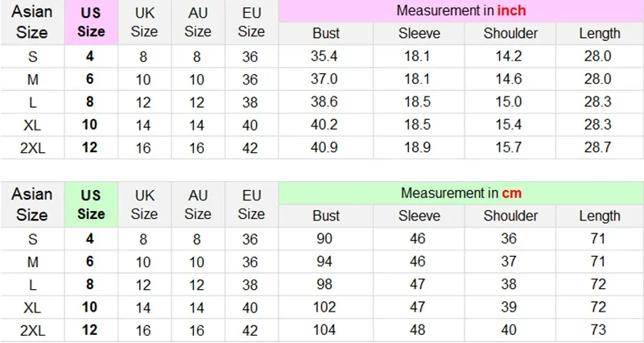Click the Bust column header in inch table

click(326, 34)
